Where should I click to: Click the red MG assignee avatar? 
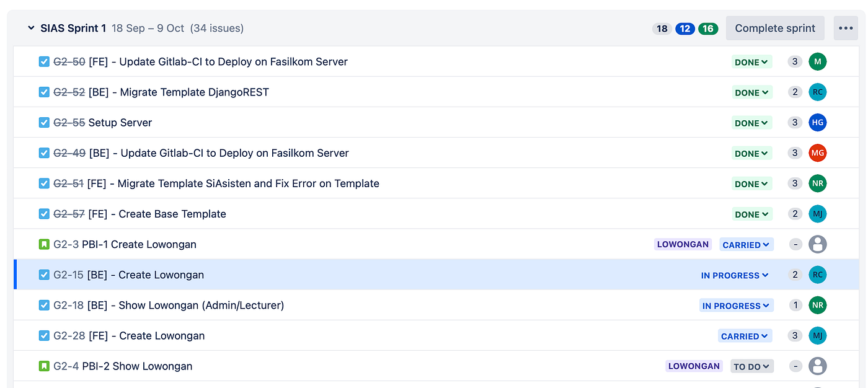[x=818, y=153]
